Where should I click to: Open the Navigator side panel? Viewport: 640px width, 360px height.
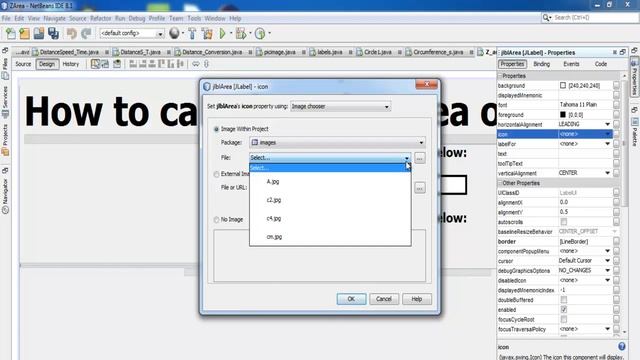(x=5, y=195)
